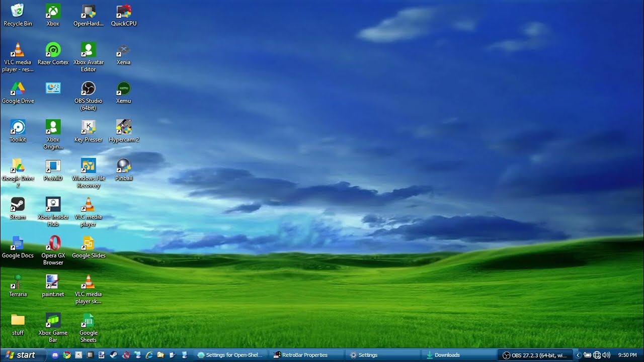This screenshot has width=644, height=362.
Task: Switch to Downloads taskbar window
Action: tap(458, 355)
